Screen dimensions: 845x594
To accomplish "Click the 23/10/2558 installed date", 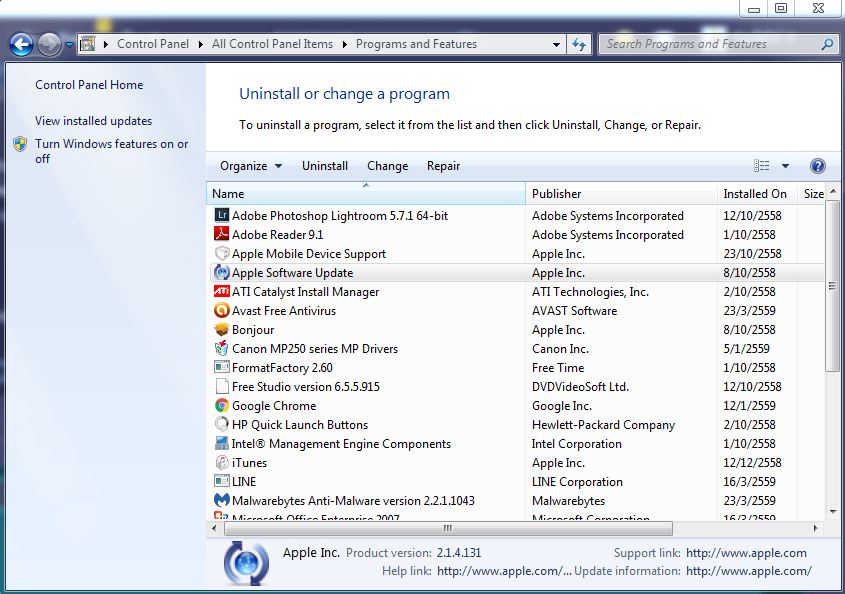I will [752, 253].
